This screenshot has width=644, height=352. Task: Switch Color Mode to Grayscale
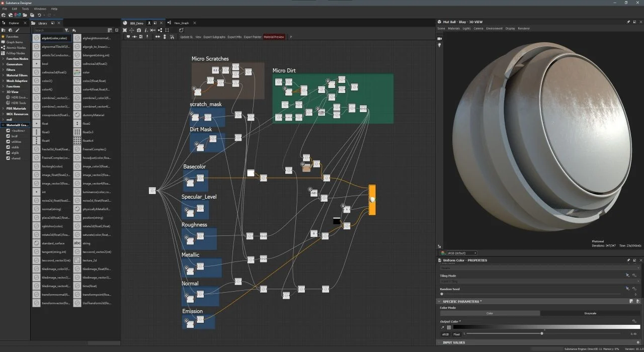point(591,313)
